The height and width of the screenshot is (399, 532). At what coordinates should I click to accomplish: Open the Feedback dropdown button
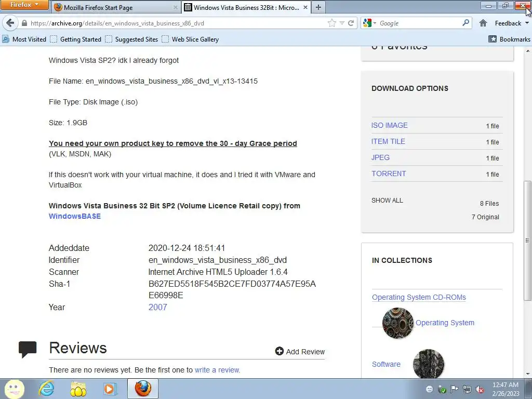pos(512,23)
